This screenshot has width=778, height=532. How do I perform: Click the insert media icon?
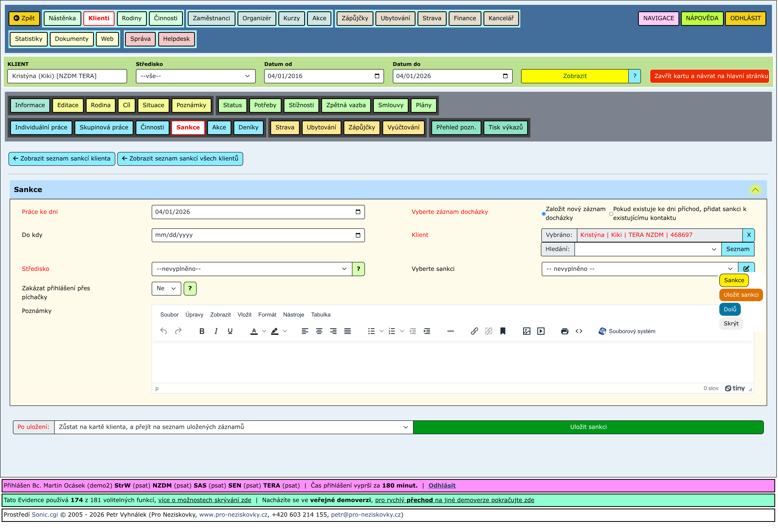541,331
